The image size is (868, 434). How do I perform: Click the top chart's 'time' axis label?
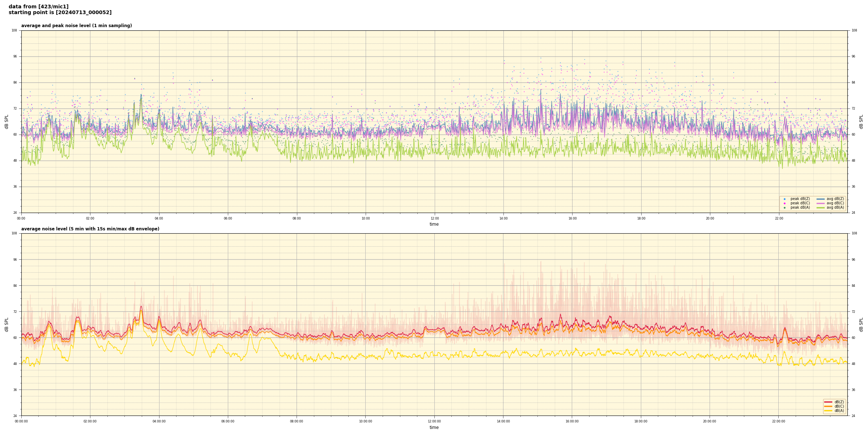click(x=434, y=224)
